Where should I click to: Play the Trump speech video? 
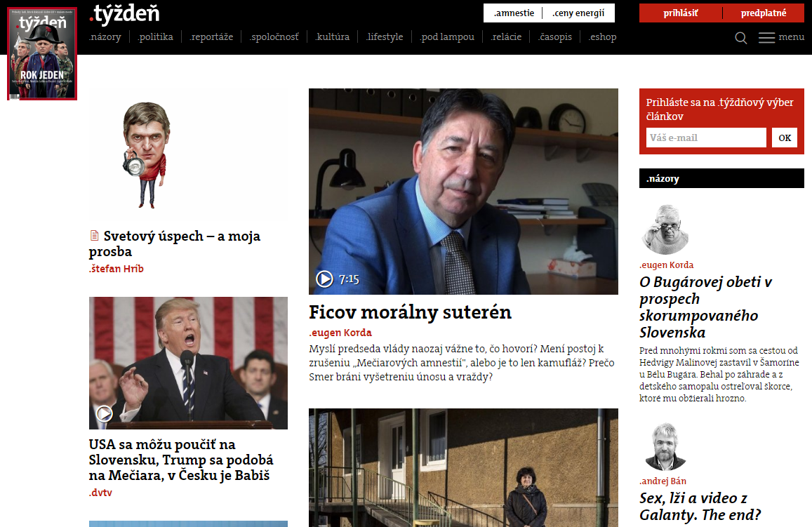point(104,413)
